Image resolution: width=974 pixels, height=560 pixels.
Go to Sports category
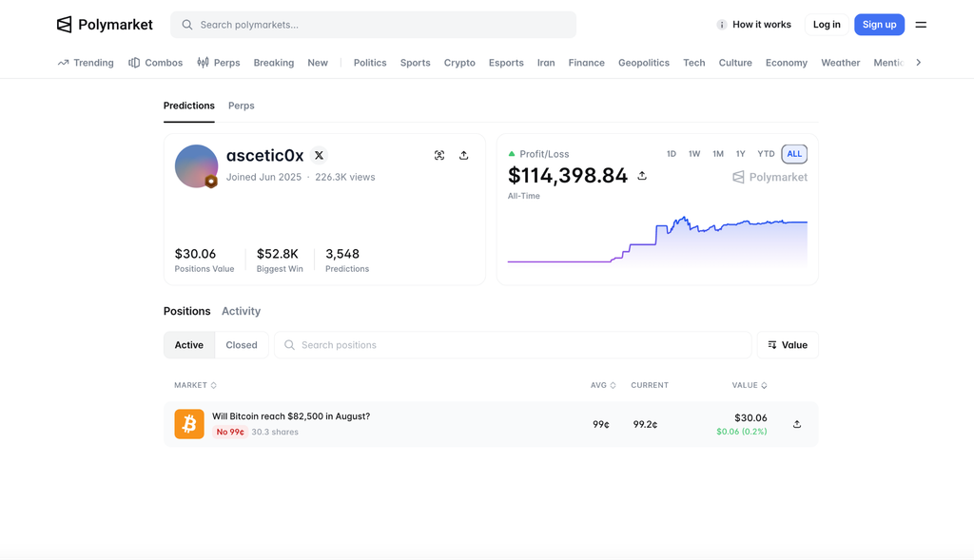(x=415, y=63)
